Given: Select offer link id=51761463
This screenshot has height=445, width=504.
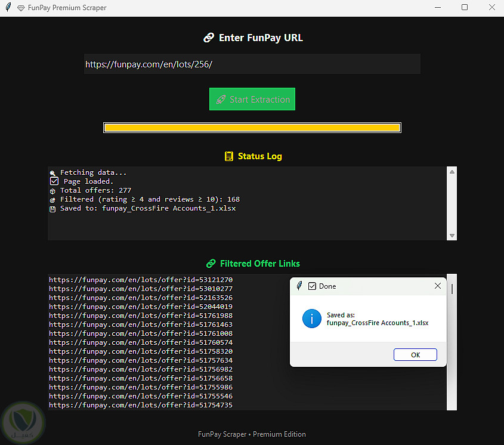Looking at the screenshot, I should (141, 325).
